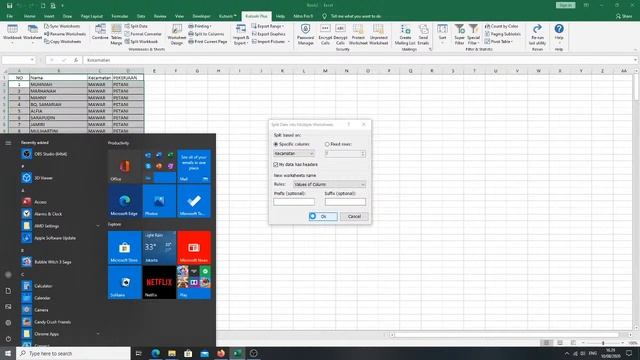Click the Prefix (optional) input field

tap(294, 202)
